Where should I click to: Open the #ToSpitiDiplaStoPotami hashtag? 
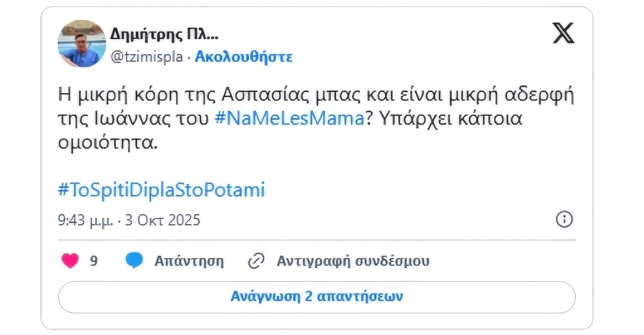tap(161, 190)
